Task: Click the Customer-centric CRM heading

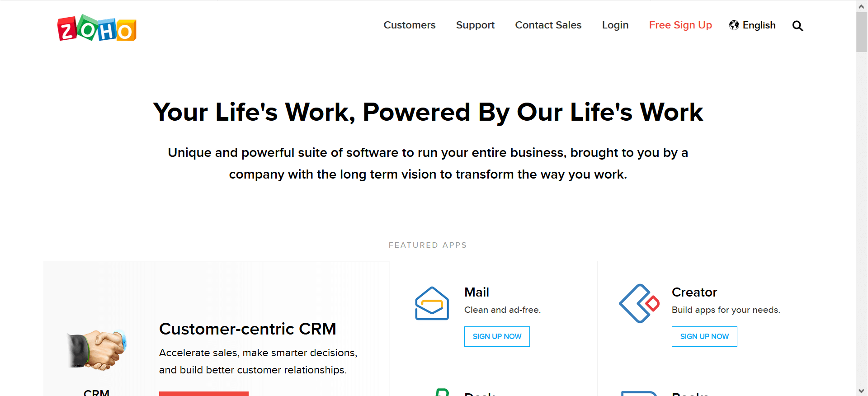Action: coord(247,329)
